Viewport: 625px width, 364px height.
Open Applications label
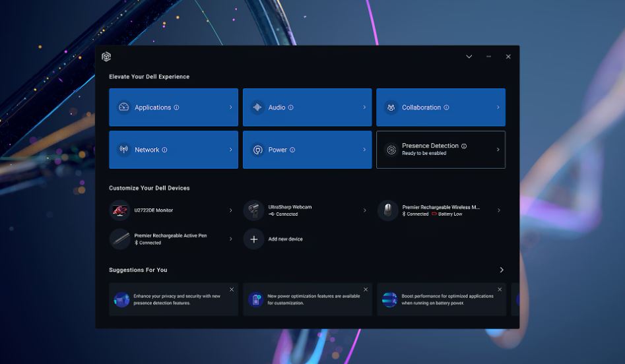[x=152, y=107]
